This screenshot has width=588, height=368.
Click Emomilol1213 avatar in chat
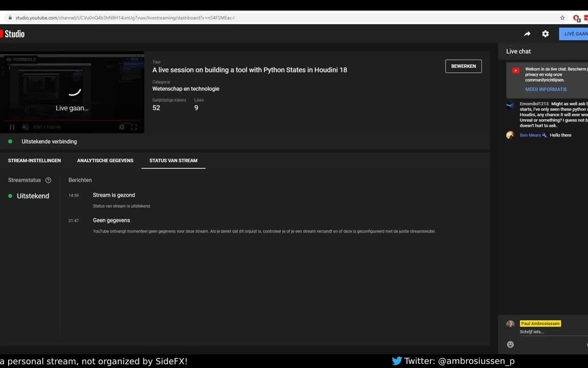(510, 105)
